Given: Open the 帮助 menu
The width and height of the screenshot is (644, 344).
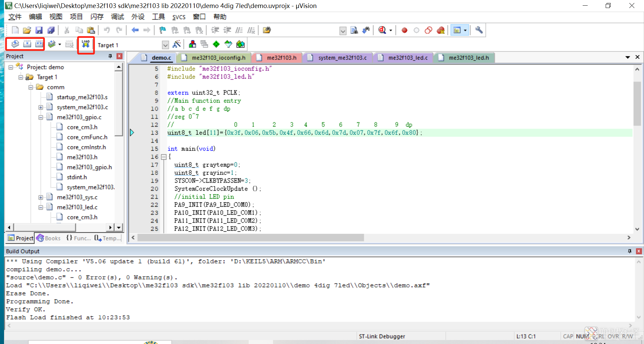Looking at the screenshot, I should (x=220, y=17).
